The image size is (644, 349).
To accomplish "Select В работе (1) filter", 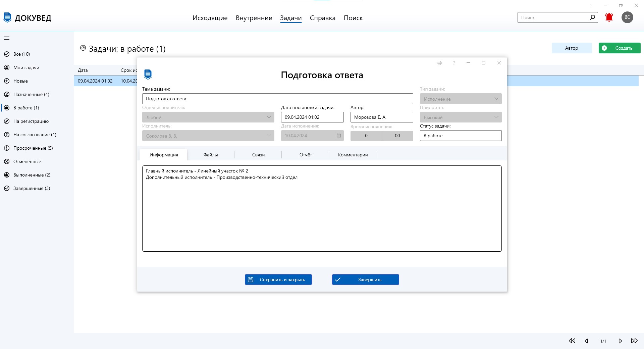I will 26,108.
